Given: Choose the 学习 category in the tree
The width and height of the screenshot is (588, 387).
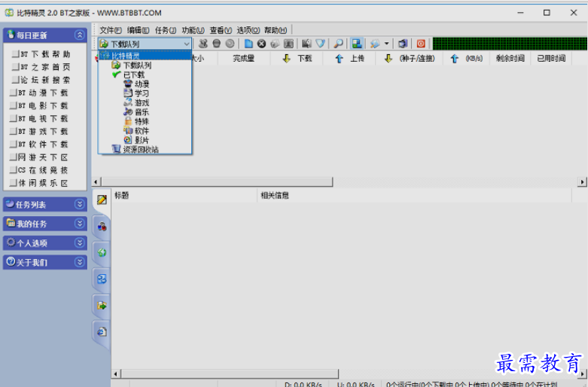Looking at the screenshot, I should pyautogui.click(x=142, y=93).
